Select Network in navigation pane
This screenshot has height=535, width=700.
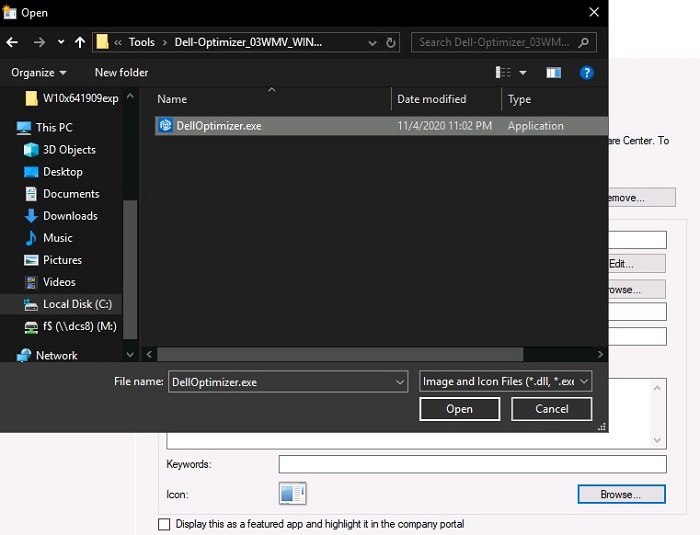[x=47, y=355]
